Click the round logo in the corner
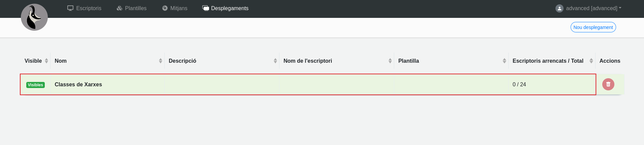Image resolution: width=644 pixels, height=145 pixels. [x=34, y=17]
